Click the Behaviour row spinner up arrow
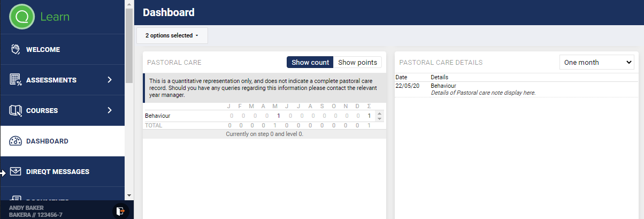Viewport: 644px width, 219px height. [379, 114]
